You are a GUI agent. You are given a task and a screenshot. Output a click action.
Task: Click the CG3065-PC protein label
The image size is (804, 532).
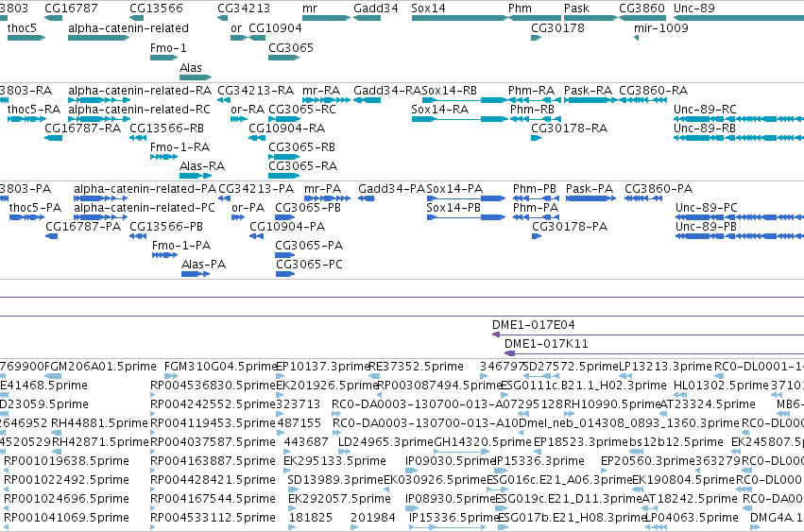coord(309,265)
